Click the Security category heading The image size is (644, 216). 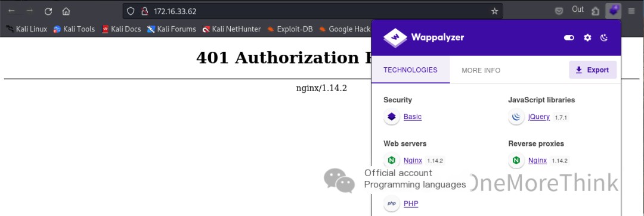point(398,100)
